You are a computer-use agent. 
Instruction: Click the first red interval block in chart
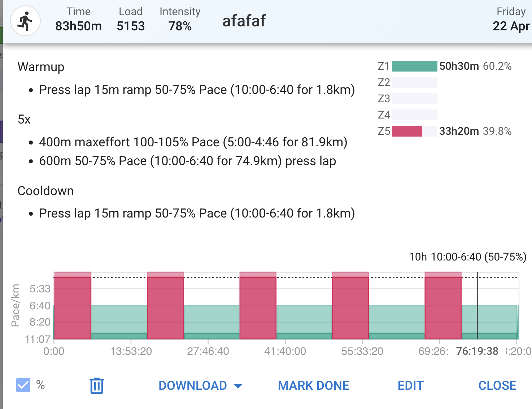point(73,306)
